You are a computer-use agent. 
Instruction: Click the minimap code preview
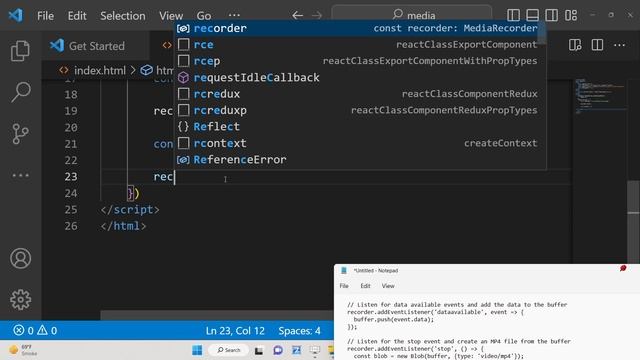(x=599, y=96)
